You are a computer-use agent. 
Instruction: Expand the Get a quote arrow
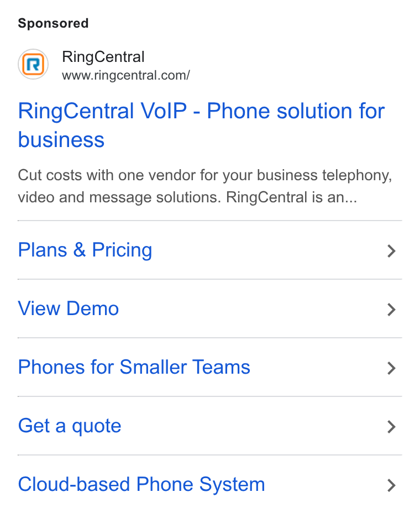[x=391, y=427]
